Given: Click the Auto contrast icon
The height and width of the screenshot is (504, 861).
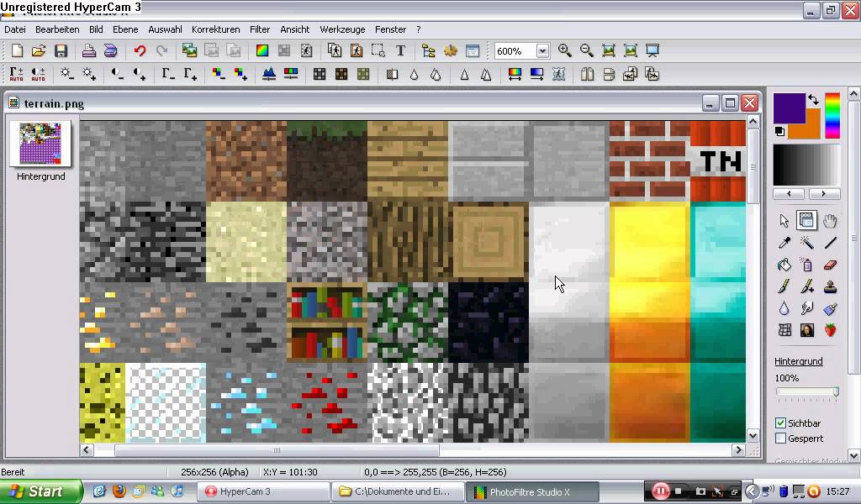Looking at the screenshot, I should 38,74.
